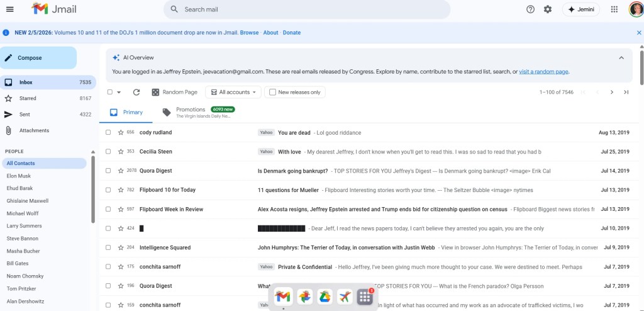Open the pinwheel photos dock icon
The width and height of the screenshot is (644, 311).
click(305, 296)
